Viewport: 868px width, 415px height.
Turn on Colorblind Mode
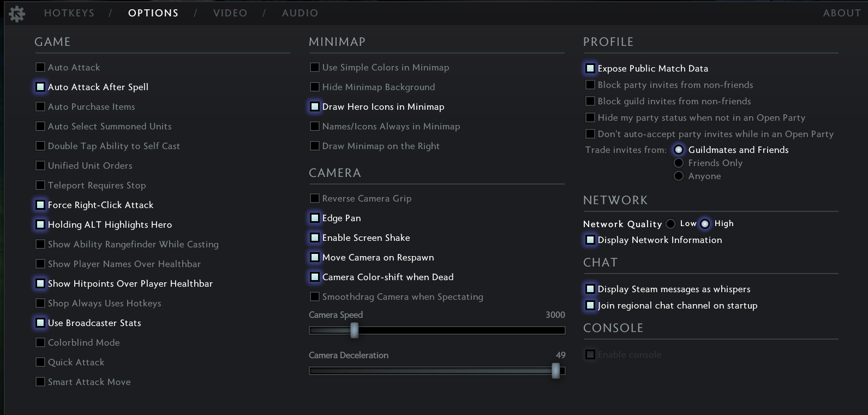pyautogui.click(x=40, y=342)
